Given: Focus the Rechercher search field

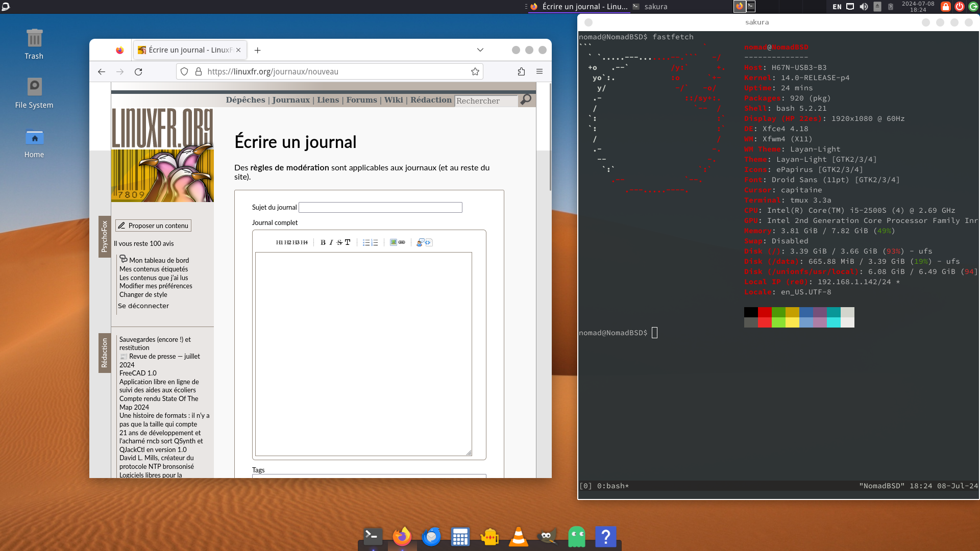Looking at the screenshot, I should pyautogui.click(x=486, y=101).
